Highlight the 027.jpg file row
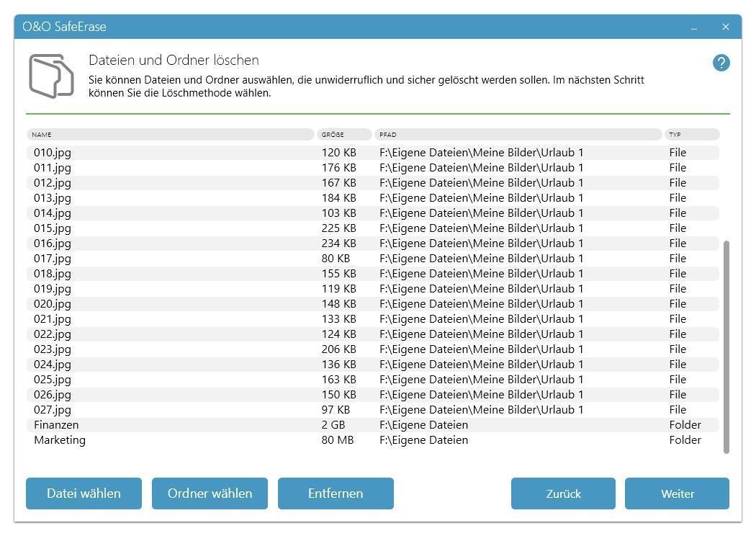Viewport: 756px width, 536px height. [53, 410]
